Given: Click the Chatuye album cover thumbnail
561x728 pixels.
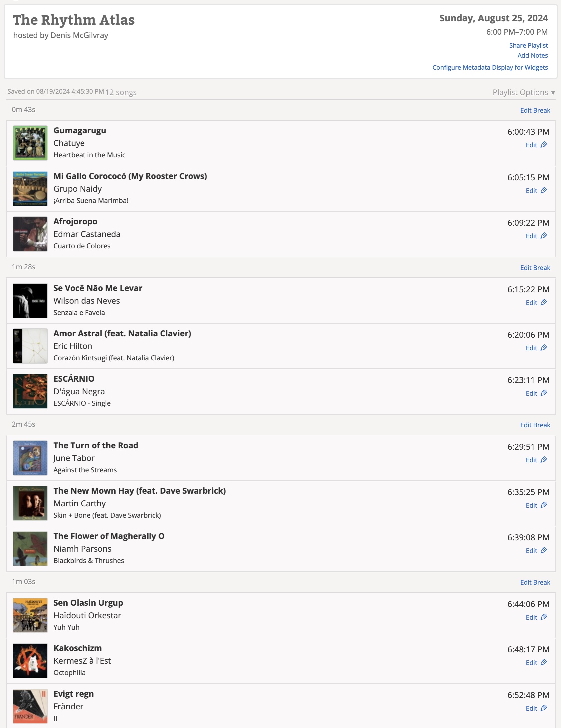Looking at the screenshot, I should pos(30,143).
